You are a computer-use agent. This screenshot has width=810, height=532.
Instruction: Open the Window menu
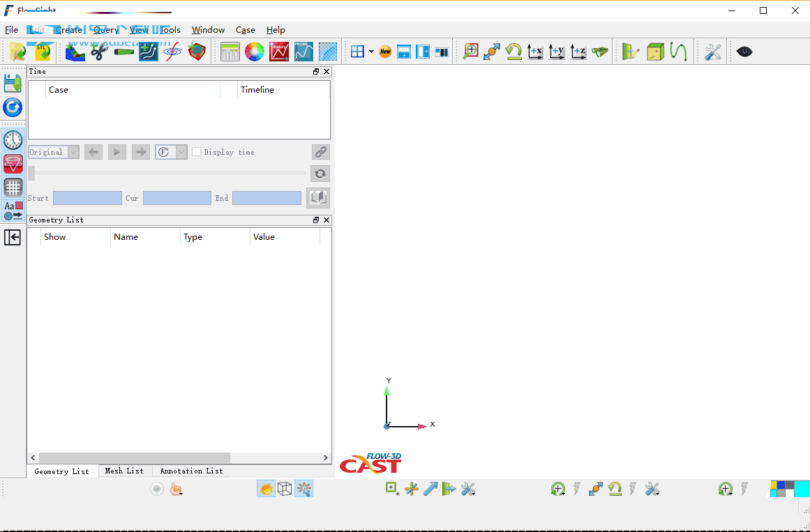pos(208,30)
